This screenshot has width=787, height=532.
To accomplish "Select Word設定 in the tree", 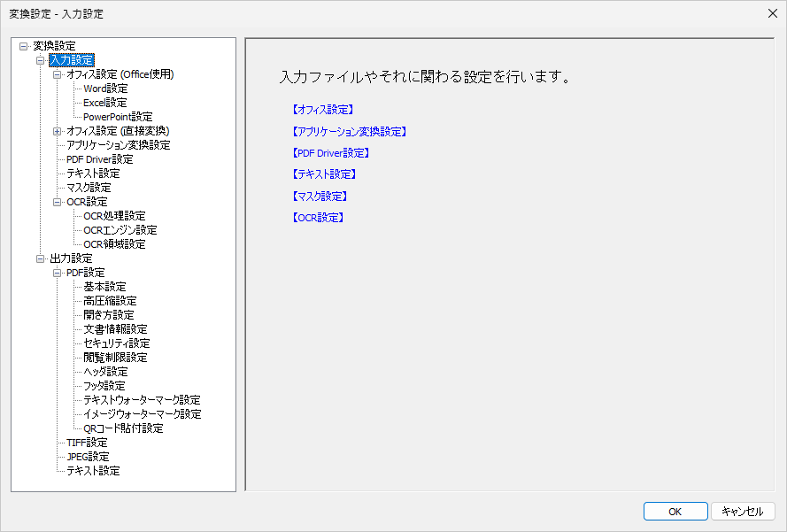I will (x=104, y=89).
